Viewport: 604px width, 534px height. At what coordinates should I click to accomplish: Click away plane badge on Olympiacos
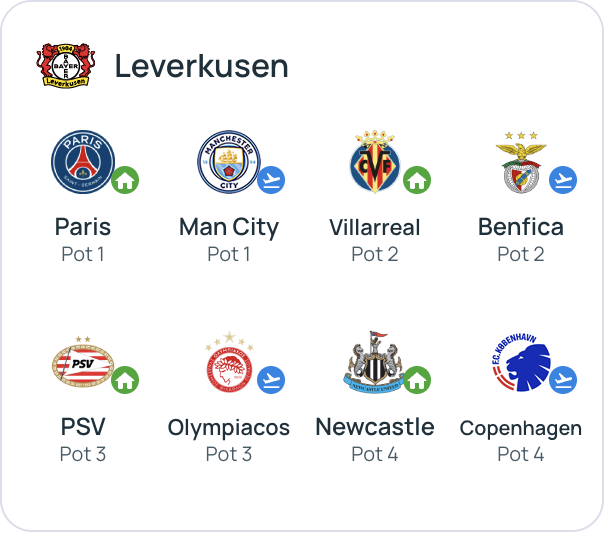[271, 381]
